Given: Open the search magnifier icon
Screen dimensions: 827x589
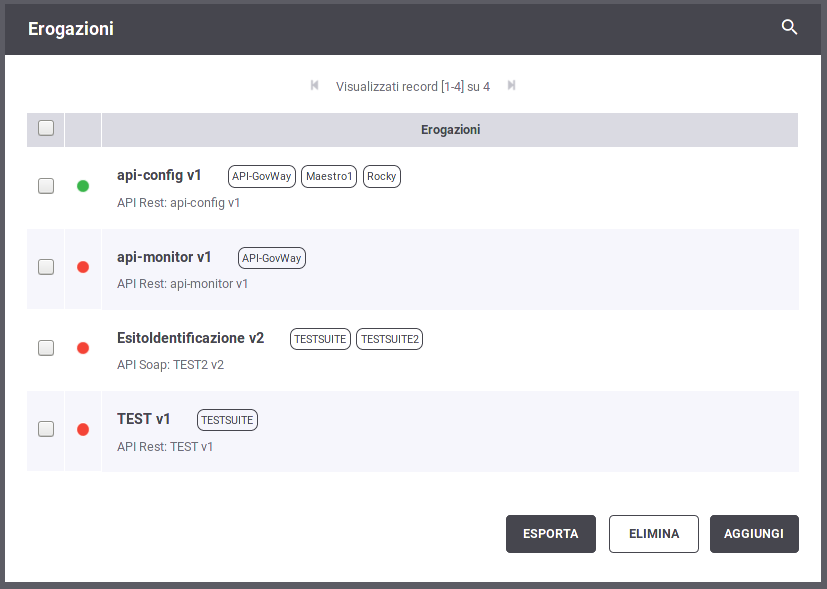Looking at the screenshot, I should click(789, 28).
